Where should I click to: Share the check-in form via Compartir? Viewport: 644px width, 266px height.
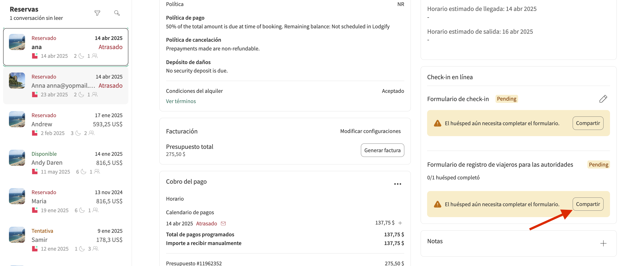pyautogui.click(x=587, y=123)
